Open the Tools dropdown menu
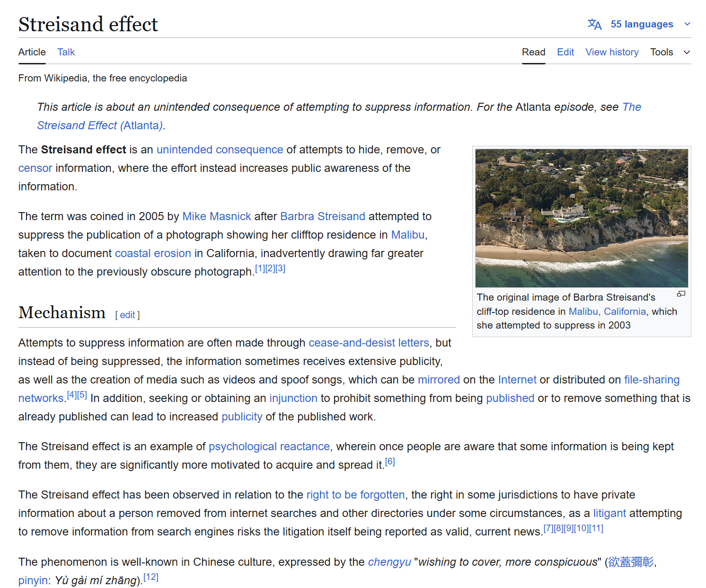The width and height of the screenshot is (706, 588). (670, 52)
